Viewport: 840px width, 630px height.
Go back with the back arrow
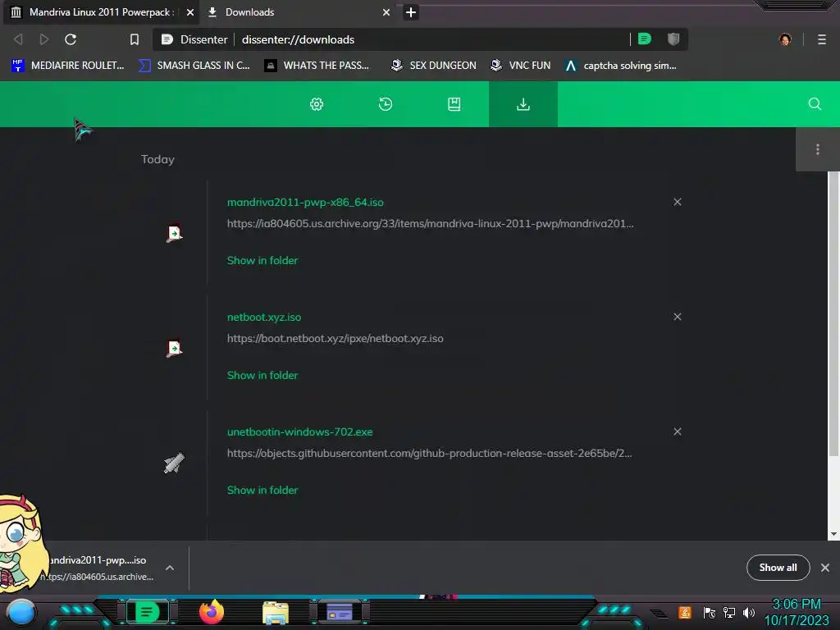(18, 39)
